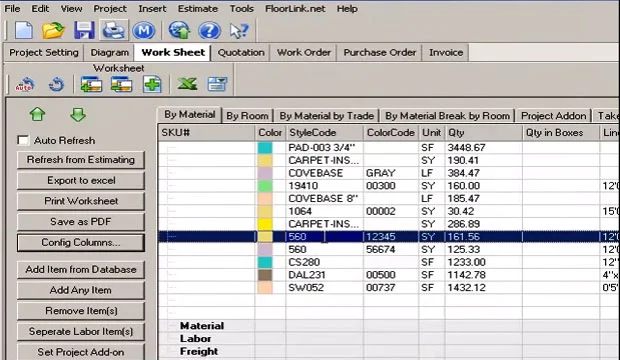Click the green plus add item icon
Viewport: 620px width, 360px height.
[x=152, y=84]
